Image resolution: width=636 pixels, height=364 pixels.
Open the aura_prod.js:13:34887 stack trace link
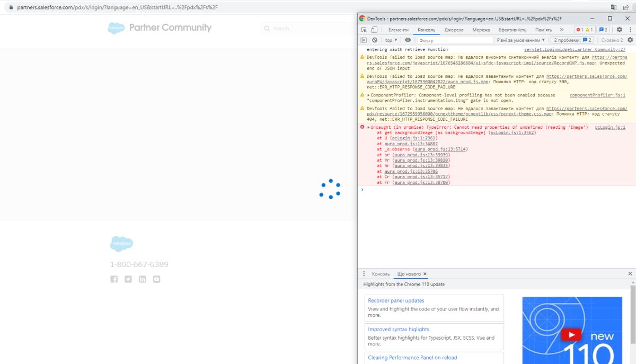[x=411, y=144]
